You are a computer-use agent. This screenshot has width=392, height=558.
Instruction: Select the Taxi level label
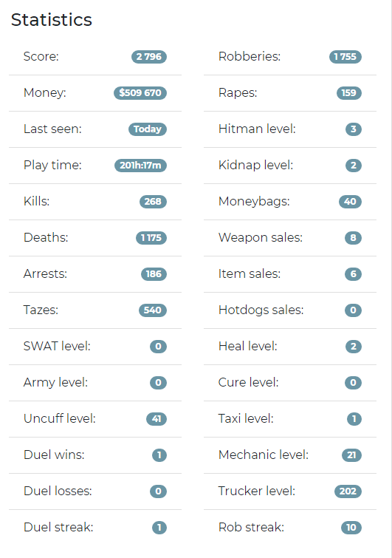pyautogui.click(x=246, y=418)
